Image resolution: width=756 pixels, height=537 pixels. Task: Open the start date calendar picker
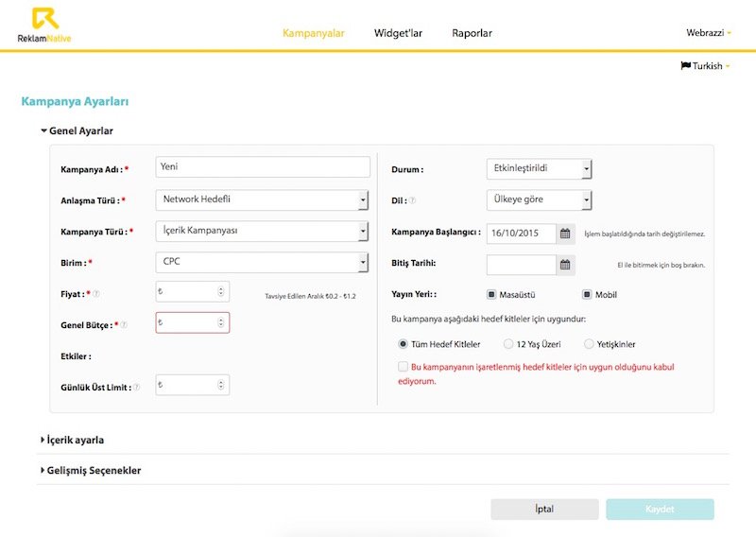(565, 233)
